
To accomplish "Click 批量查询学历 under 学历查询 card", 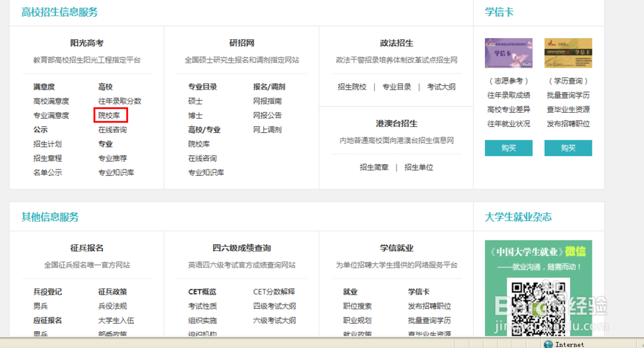I will 568,95.
